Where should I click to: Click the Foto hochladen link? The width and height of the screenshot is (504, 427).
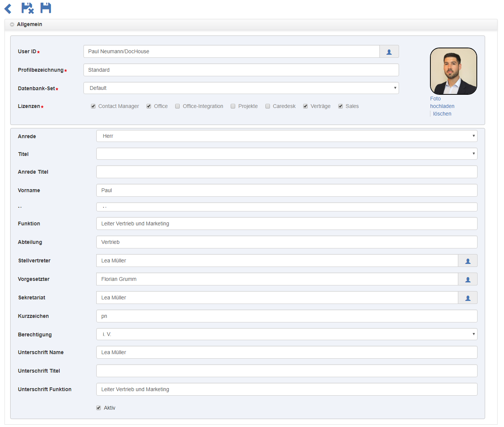(x=442, y=103)
